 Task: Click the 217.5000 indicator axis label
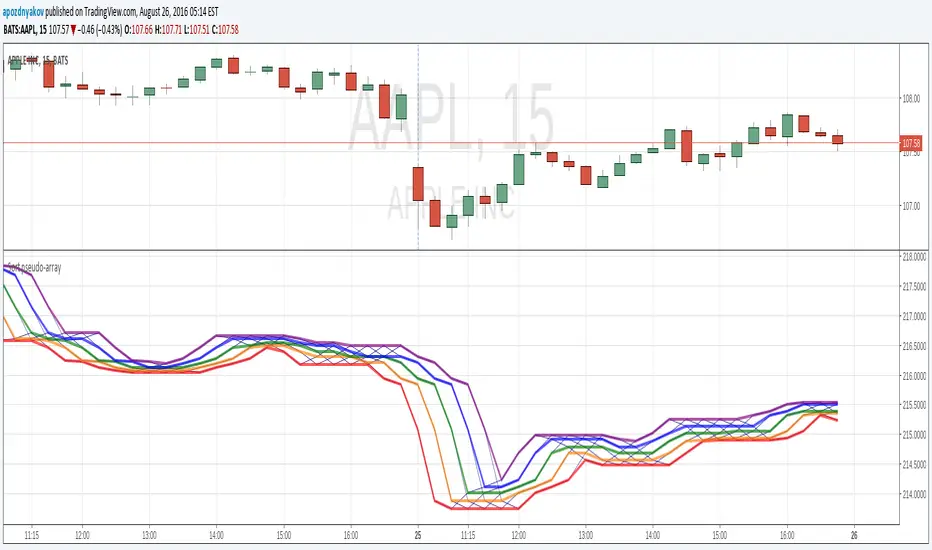click(x=914, y=287)
